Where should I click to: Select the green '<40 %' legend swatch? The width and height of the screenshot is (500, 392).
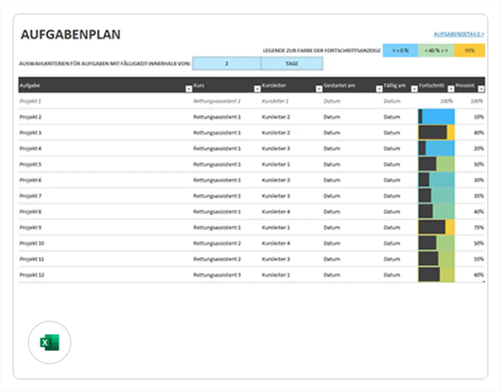(436, 50)
